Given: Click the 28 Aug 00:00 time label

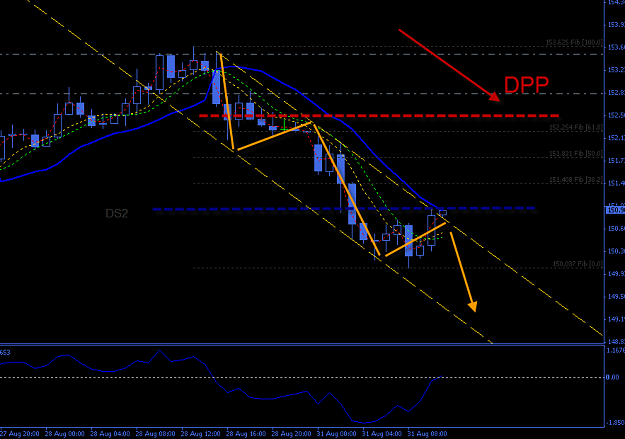Looking at the screenshot, I should (x=65, y=433).
